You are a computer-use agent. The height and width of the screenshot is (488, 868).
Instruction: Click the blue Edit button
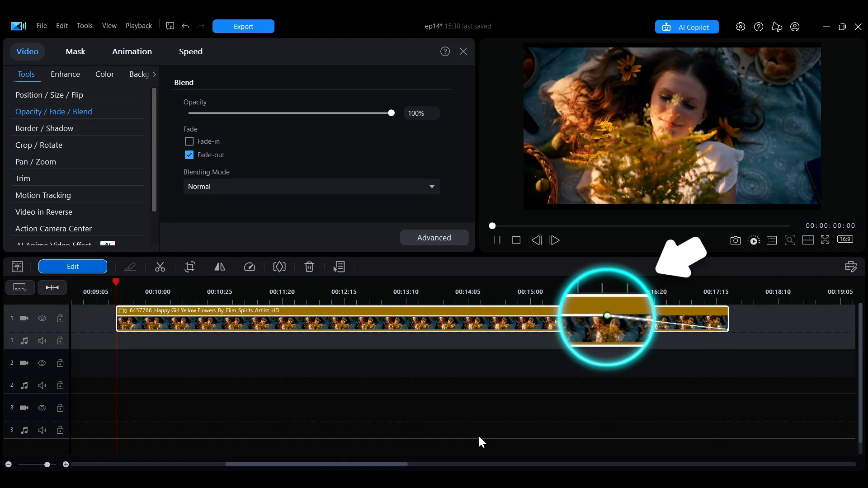pos(73,267)
